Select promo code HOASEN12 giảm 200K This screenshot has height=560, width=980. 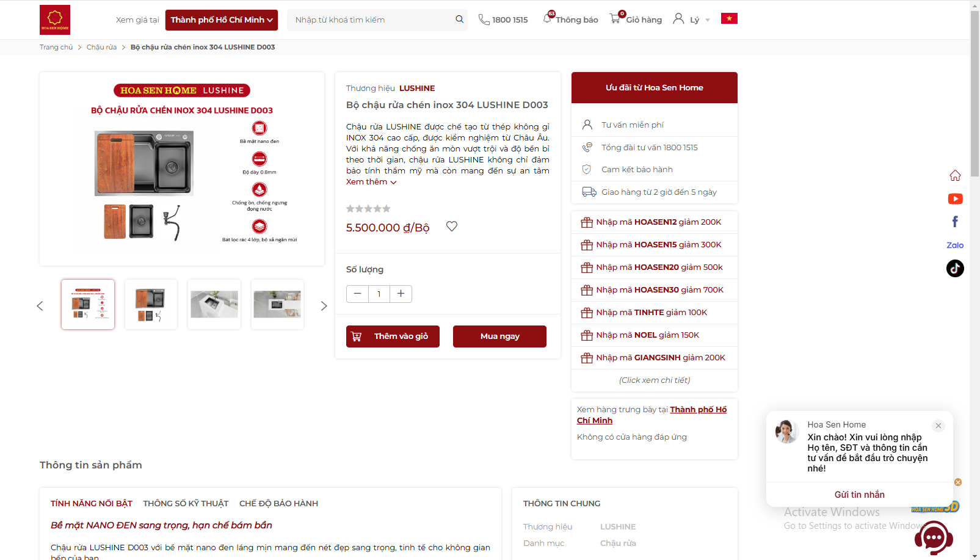point(655,222)
